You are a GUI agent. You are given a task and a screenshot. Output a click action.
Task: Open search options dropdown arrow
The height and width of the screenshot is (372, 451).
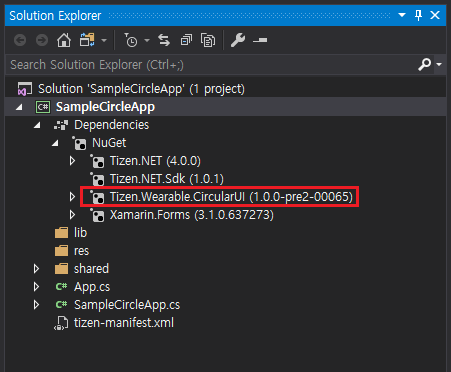pyautogui.click(x=439, y=64)
